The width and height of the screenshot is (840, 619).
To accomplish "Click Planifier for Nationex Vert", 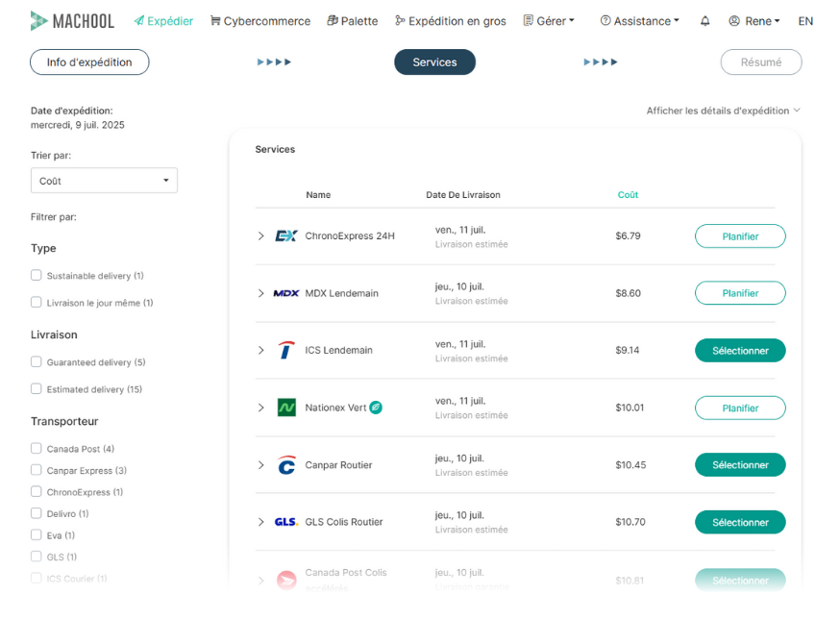I will (740, 408).
